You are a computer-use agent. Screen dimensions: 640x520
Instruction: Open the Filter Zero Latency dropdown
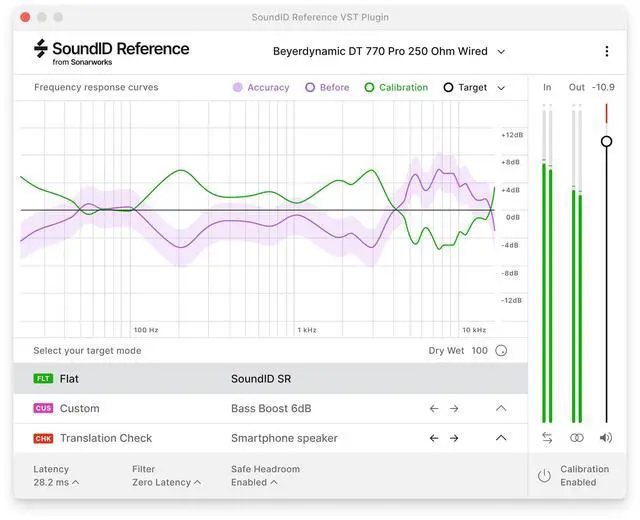(166, 482)
